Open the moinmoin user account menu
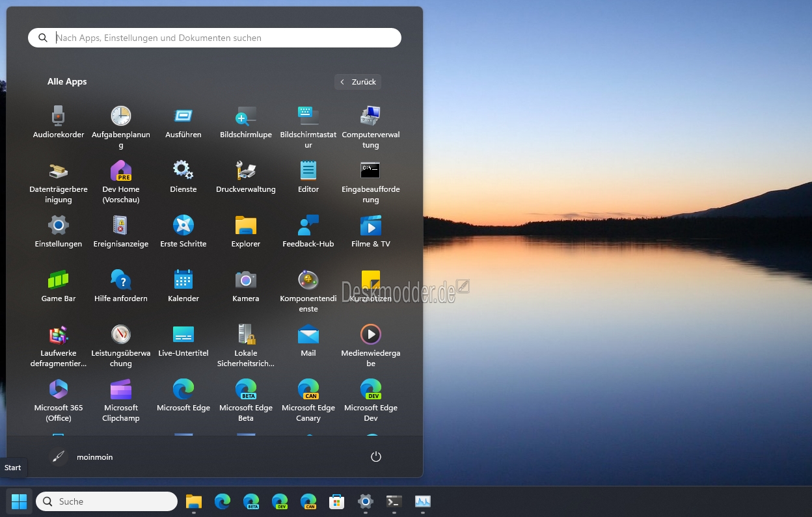The height and width of the screenshot is (517, 812). click(81, 457)
